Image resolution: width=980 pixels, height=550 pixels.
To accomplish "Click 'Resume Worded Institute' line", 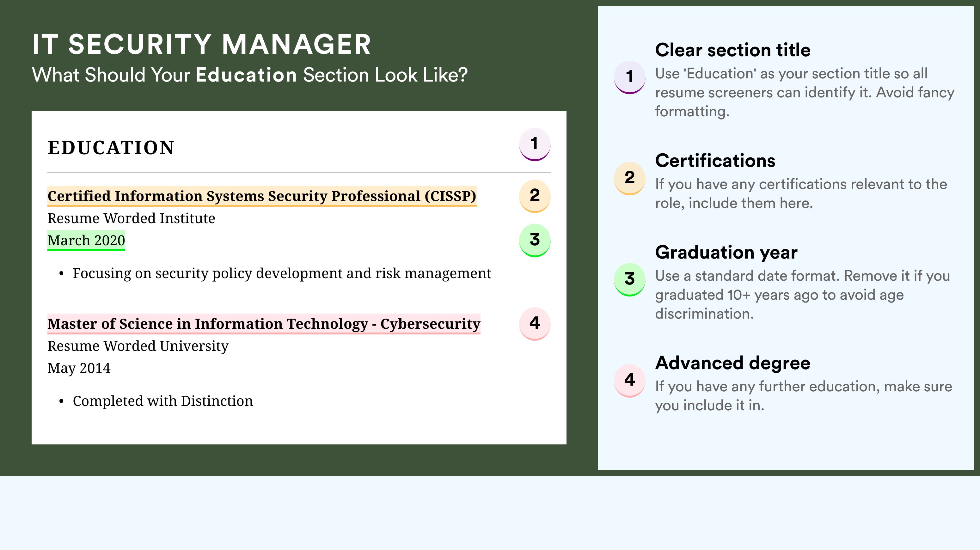I will coord(131,218).
